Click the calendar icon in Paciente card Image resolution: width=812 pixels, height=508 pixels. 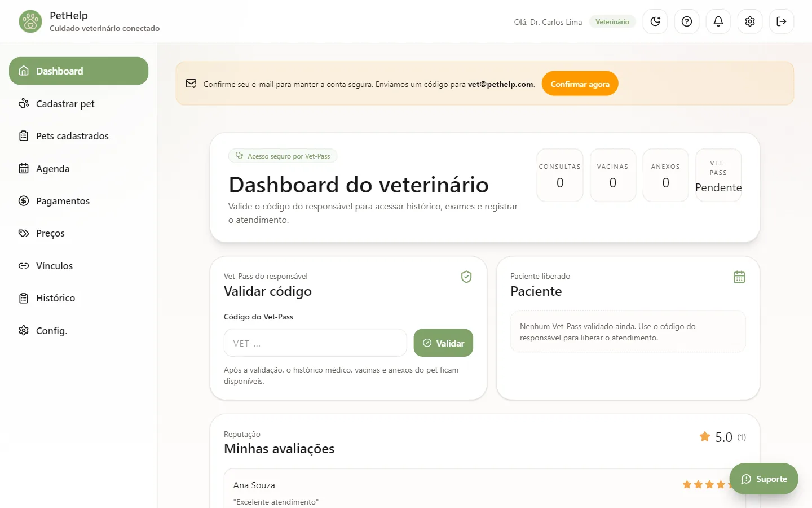point(739,277)
